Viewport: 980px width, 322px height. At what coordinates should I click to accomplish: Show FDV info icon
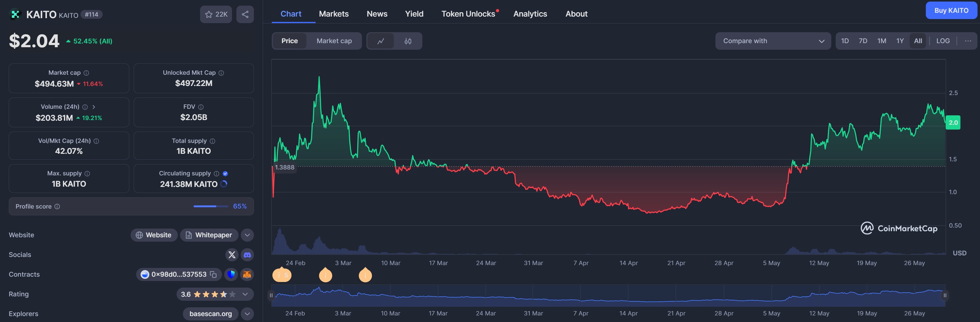point(201,107)
